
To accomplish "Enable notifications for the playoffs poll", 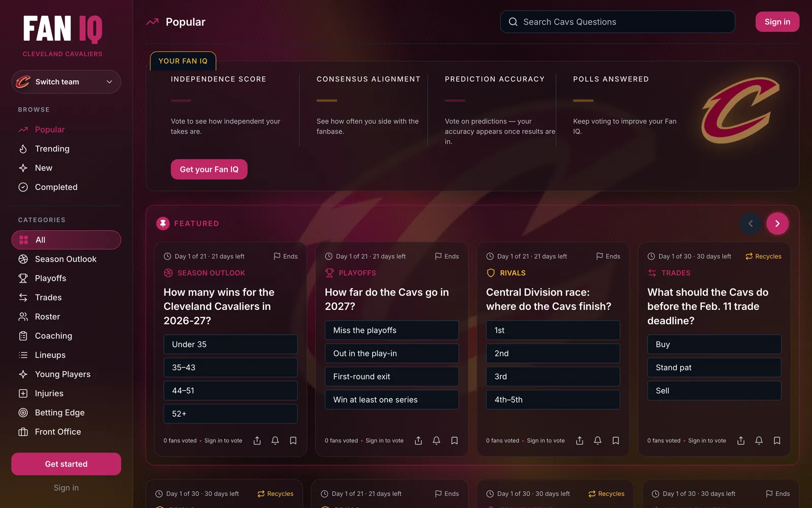I will coord(436,440).
